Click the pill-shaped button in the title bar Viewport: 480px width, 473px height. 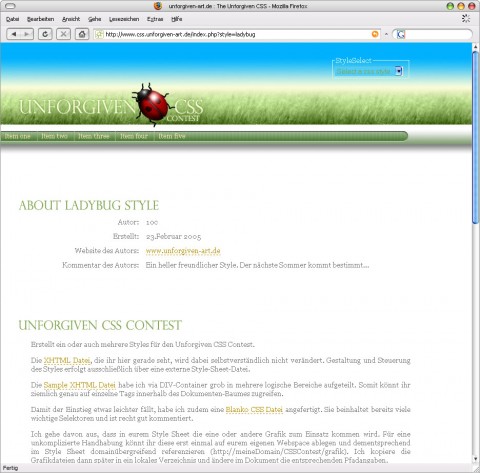11,6
